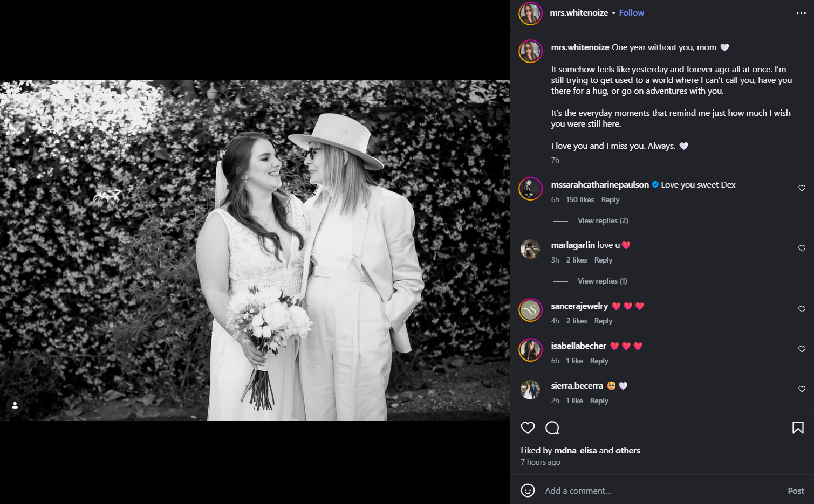View others who liked the post
Image resolution: width=814 pixels, height=504 pixels.
[x=628, y=451]
